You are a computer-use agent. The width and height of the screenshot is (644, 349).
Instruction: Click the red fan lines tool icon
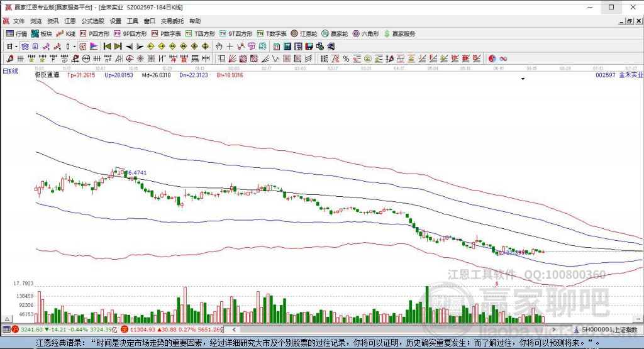tap(232, 58)
